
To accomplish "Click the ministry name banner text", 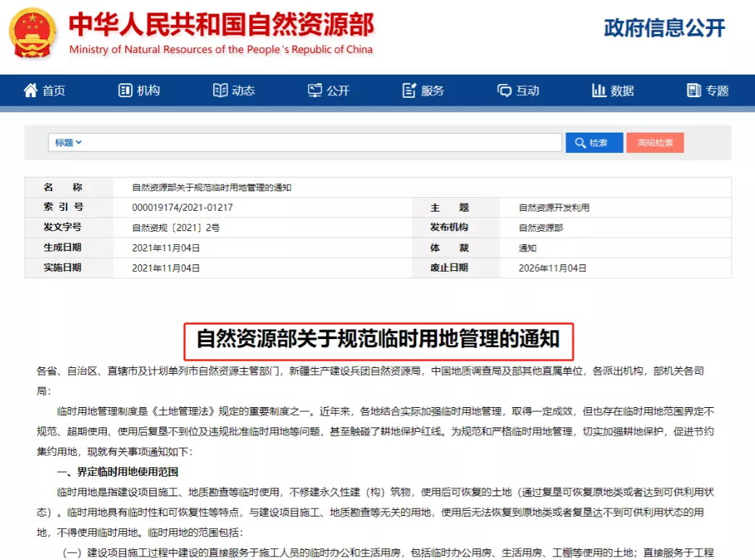I will pyautogui.click(x=221, y=25).
